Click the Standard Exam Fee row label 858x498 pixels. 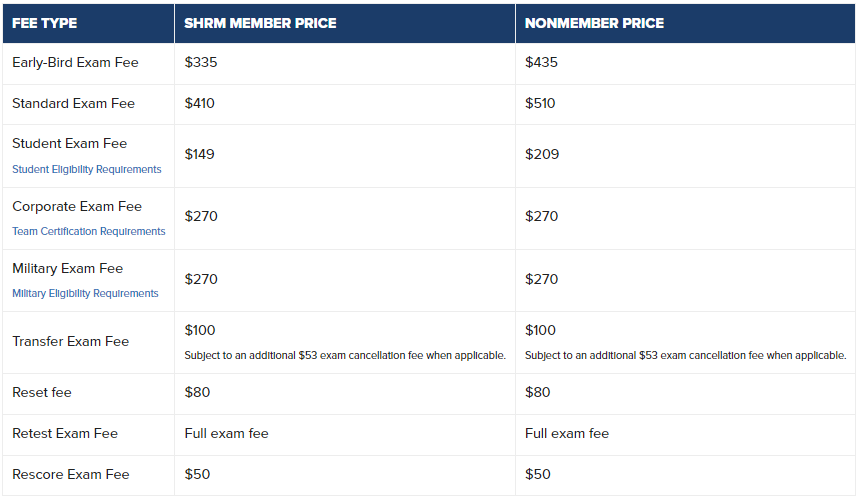coord(73,103)
